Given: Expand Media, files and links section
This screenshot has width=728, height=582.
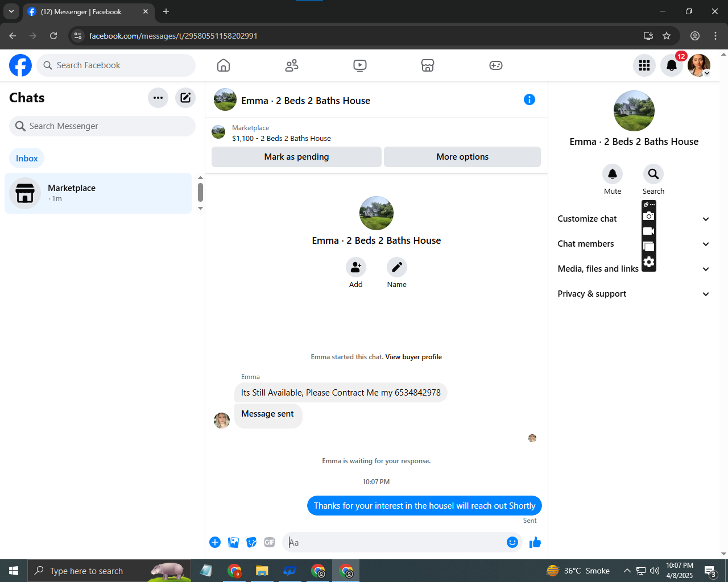Looking at the screenshot, I should coord(634,269).
